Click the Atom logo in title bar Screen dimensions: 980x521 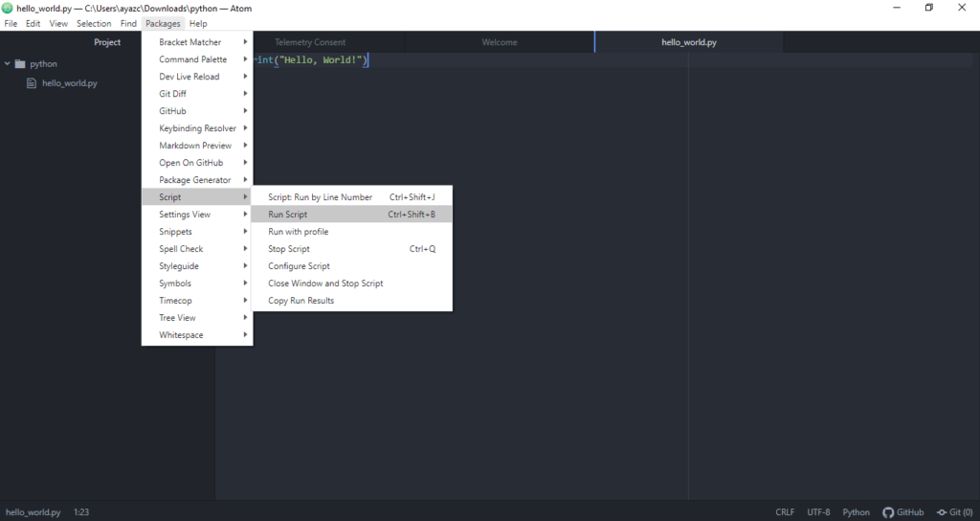tap(8, 8)
